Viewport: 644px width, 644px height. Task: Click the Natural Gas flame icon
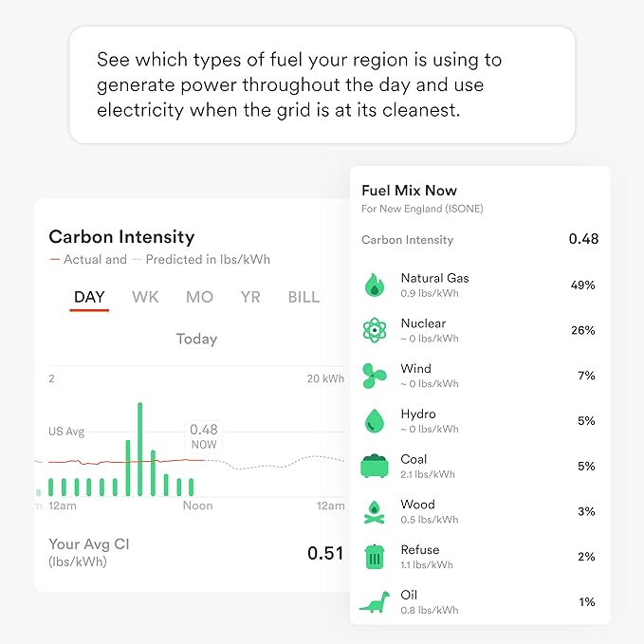click(374, 285)
